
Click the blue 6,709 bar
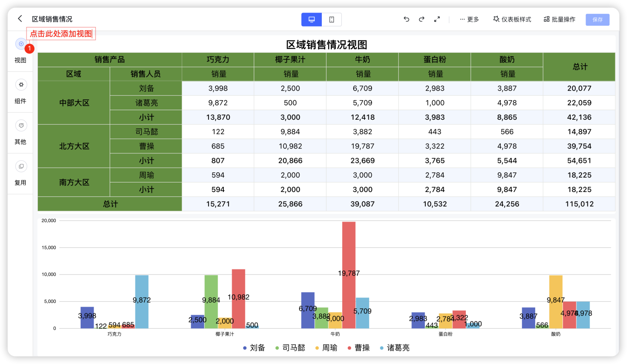click(308, 310)
